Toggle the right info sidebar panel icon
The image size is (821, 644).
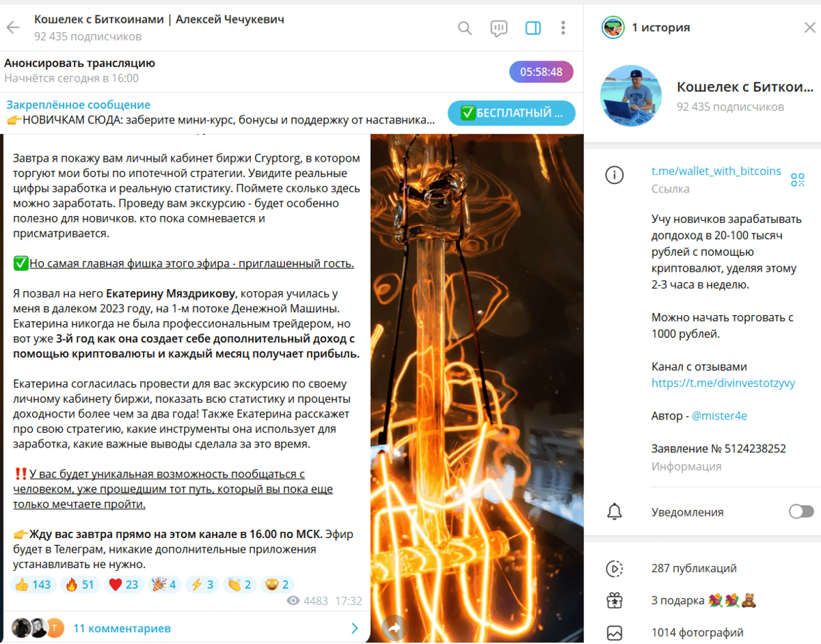(x=532, y=28)
